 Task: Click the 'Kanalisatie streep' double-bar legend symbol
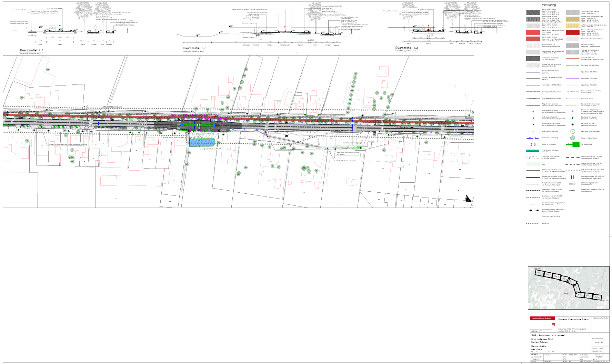pyautogui.click(x=573, y=178)
